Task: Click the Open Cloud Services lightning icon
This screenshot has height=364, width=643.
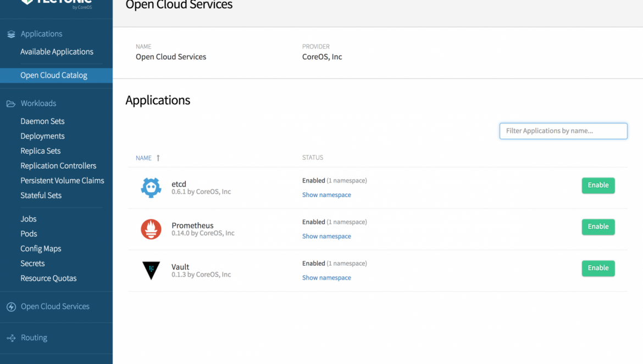Action: (11, 307)
